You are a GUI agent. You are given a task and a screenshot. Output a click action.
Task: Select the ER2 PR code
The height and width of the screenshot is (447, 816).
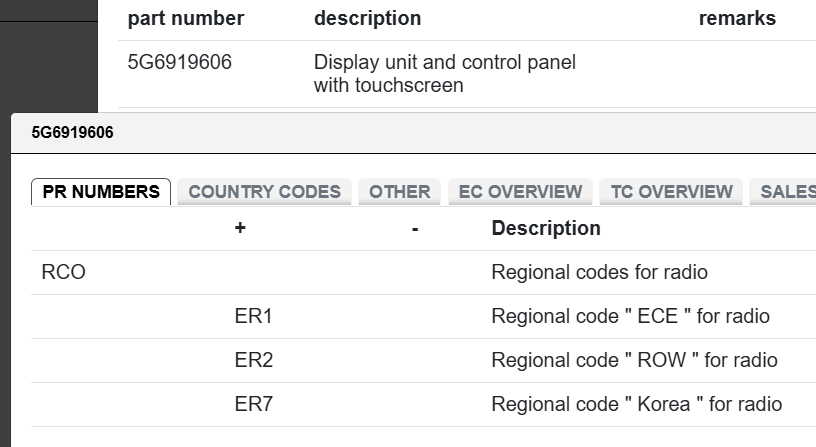[254, 360]
